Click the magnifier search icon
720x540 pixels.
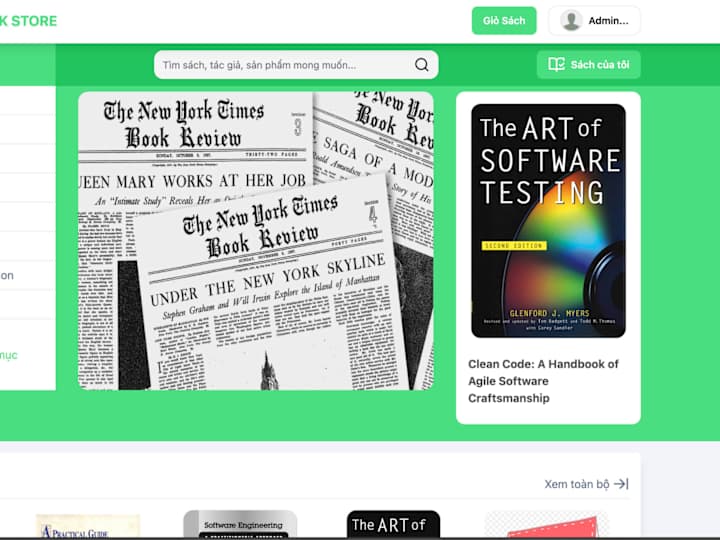(x=422, y=65)
